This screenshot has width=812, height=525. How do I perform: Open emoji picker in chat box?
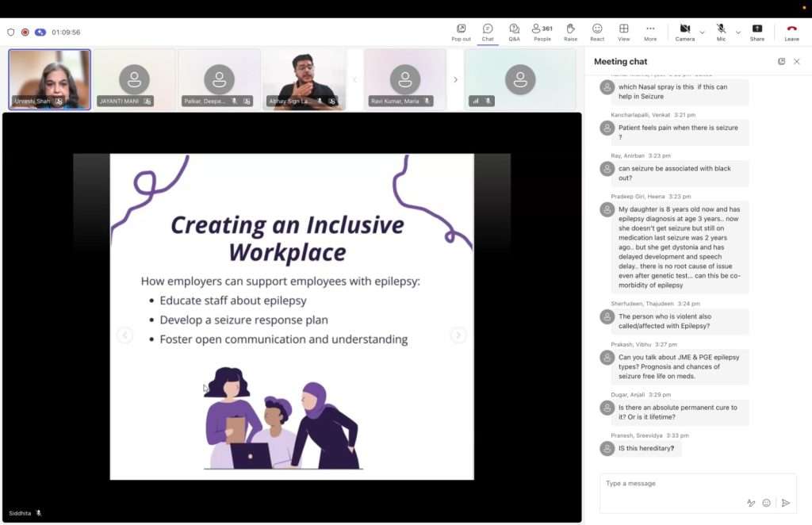766,503
